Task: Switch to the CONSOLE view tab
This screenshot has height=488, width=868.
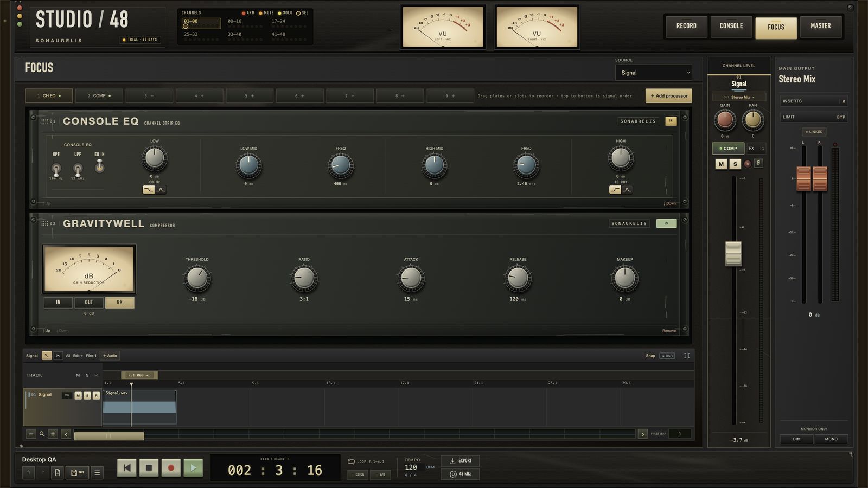Action: pos(731,26)
